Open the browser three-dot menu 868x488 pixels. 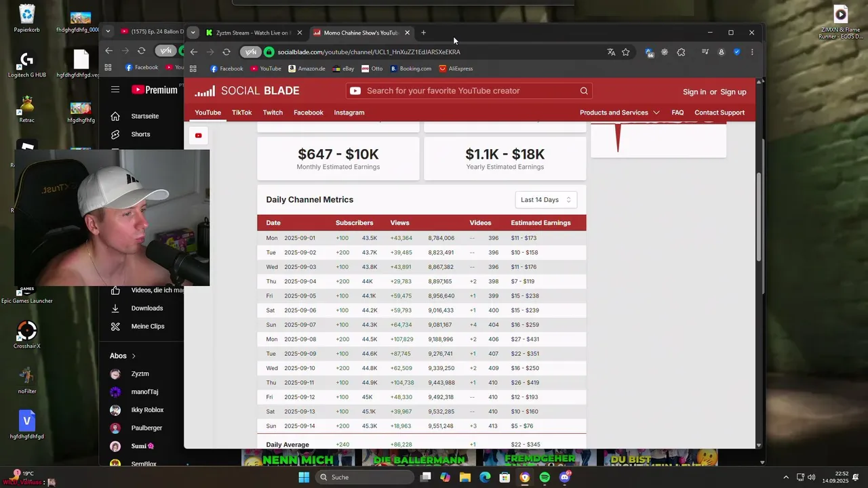coord(752,52)
